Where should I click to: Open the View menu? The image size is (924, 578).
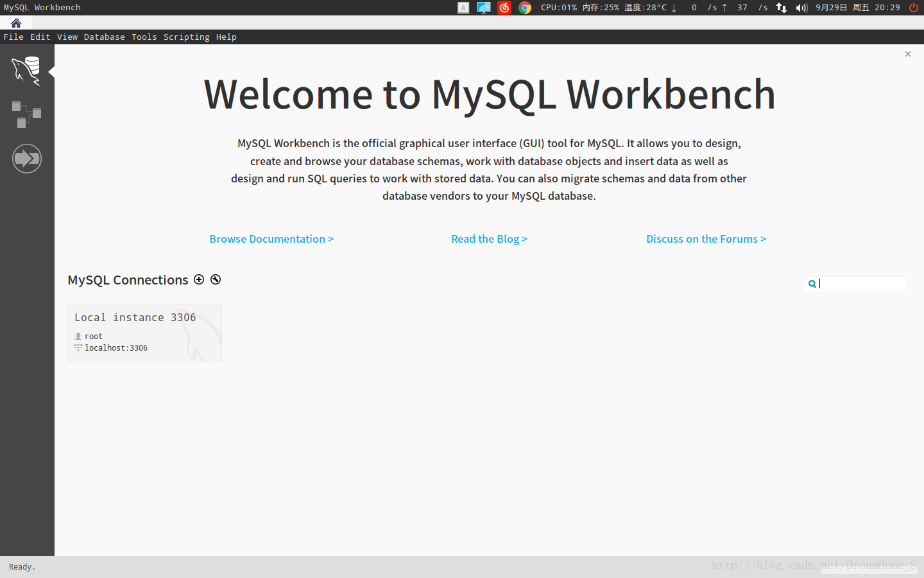(x=67, y=37)
